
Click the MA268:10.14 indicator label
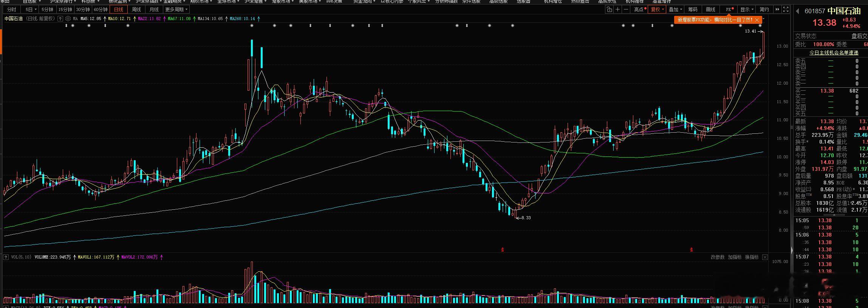(x=242, y=19)
